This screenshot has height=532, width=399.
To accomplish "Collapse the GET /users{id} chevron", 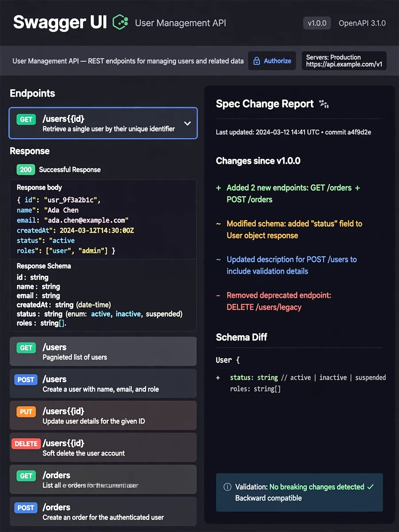I will coord(188,123).
